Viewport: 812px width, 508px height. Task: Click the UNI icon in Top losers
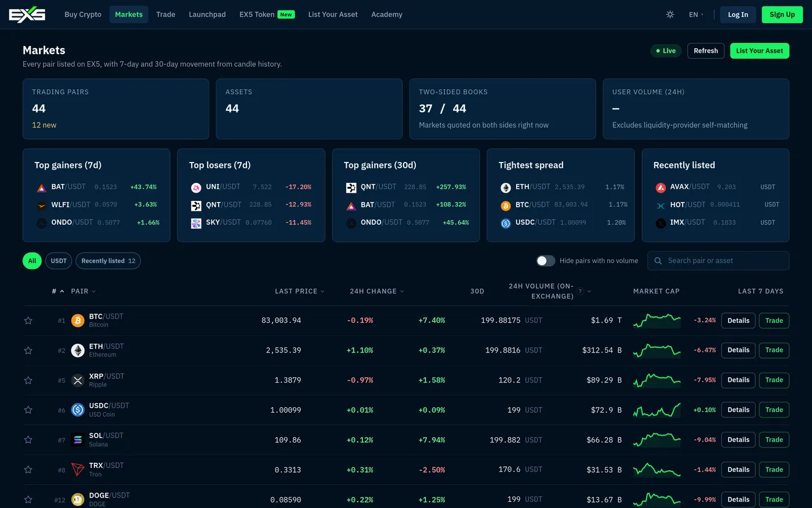[196, 188]
